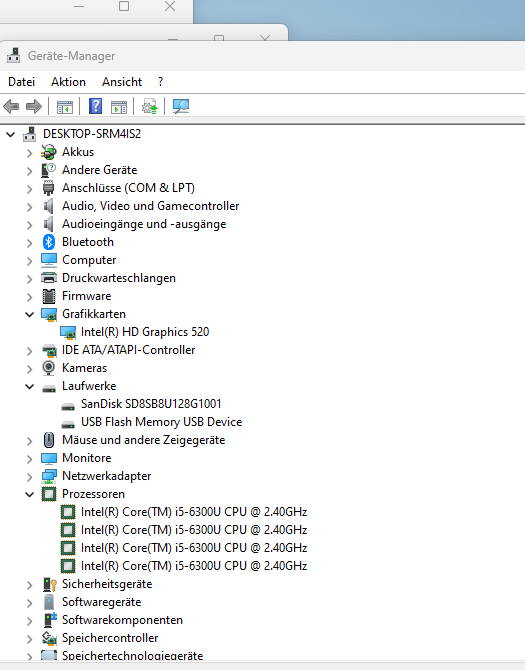This screenshot has height=670, width=525.
Task: Select the Druckwarteschlangen label
Action: [x=119, y=278]
